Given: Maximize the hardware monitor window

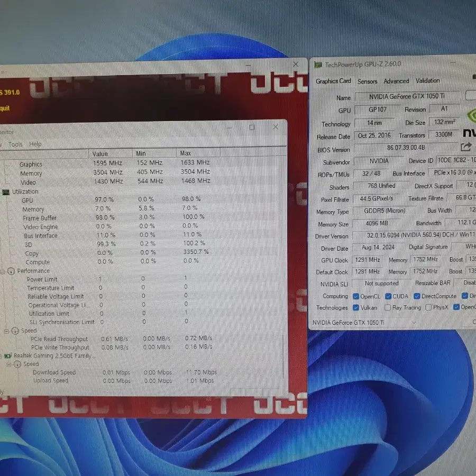Looking at the screenshot, I should [x=252, y=127].
